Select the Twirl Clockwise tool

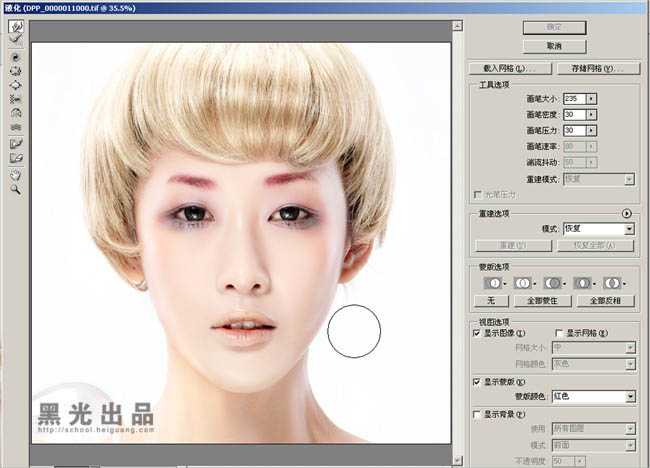pyautogui.click(x=16, y=57)
